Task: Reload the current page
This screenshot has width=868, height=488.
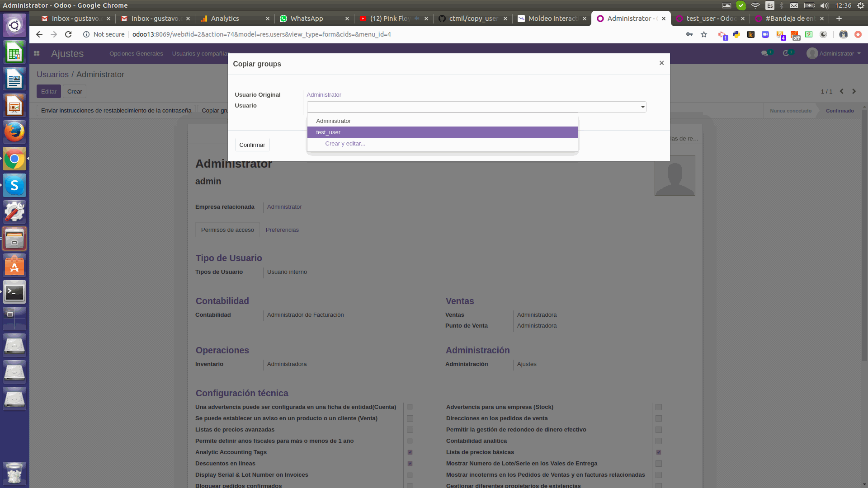Action: pyautogui.click(x=68, y=34)
